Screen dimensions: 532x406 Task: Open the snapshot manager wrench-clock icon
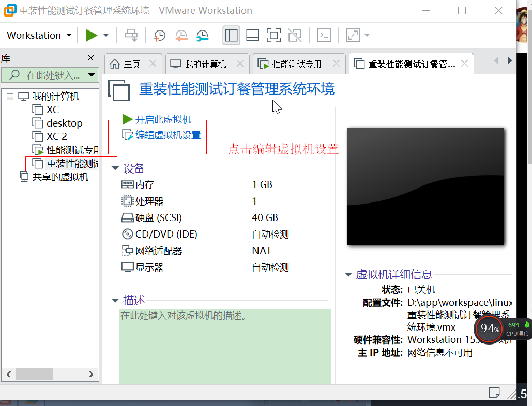click(x=203, y=35)
